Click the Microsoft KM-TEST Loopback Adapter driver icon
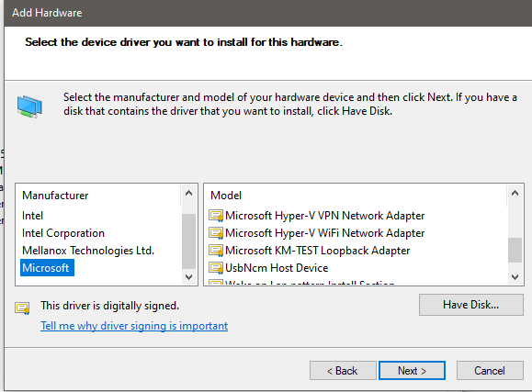The image size is (532, 392). point(216,251)
